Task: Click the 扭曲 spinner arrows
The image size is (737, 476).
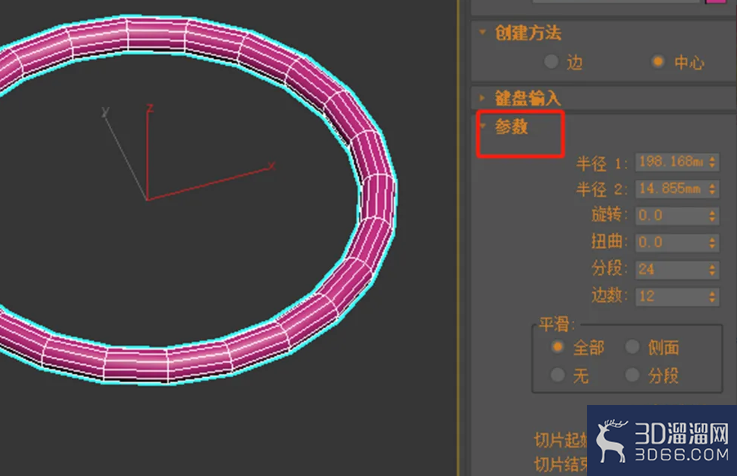Action: [x=713, y=242]
